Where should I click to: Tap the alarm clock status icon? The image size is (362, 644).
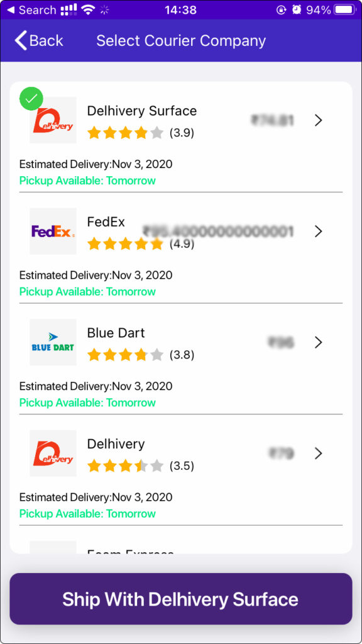297,10
